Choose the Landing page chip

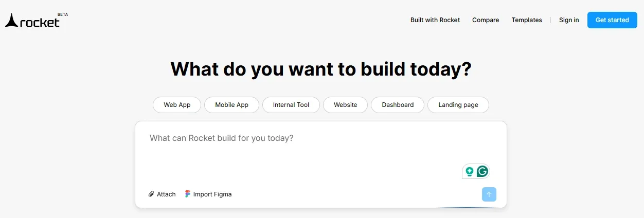pos(458,105)
